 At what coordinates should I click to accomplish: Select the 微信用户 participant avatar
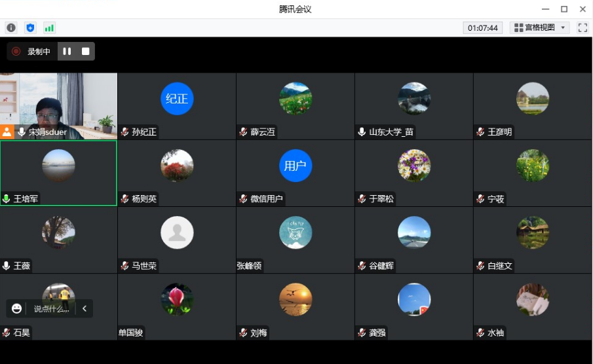[x=296, y=166]
